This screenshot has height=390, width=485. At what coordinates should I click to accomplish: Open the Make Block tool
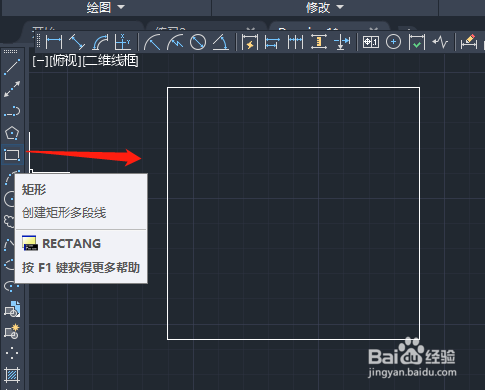(12, 331)
